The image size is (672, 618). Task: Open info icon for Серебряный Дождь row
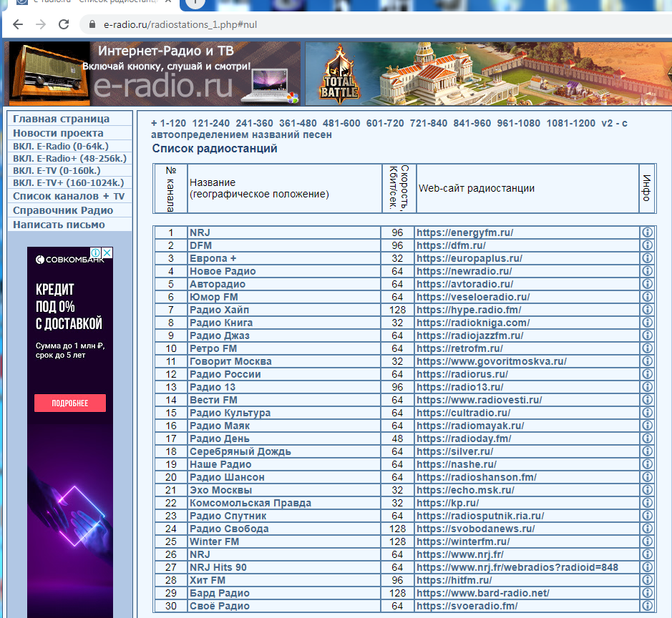click(x=647, y=451)
